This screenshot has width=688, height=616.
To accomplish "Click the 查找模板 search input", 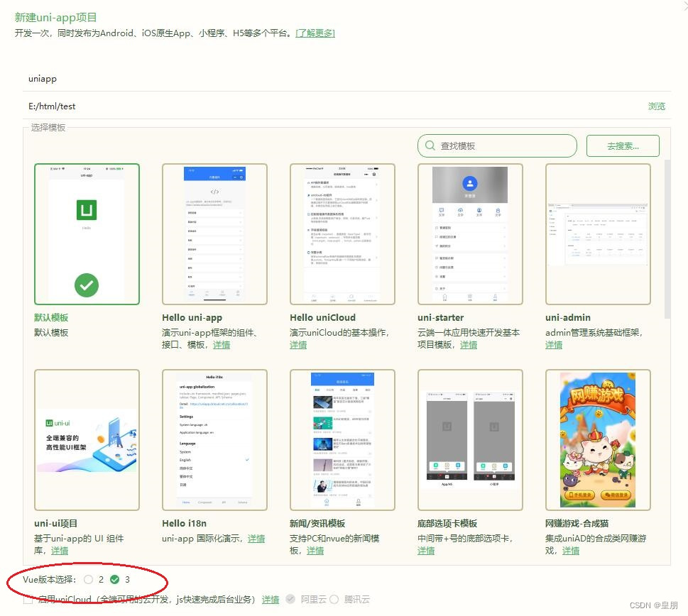I will click(x=497, y=145).
